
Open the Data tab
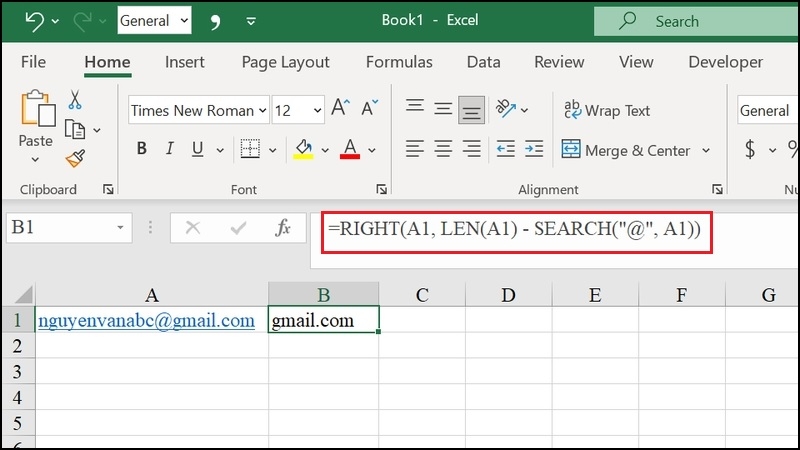click(483, 62)
